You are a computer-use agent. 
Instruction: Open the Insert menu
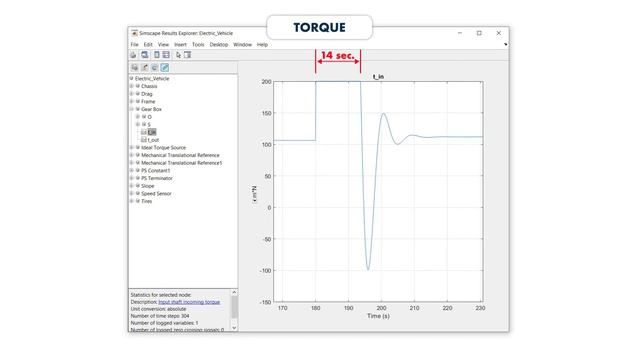click(x=180, y=44)
